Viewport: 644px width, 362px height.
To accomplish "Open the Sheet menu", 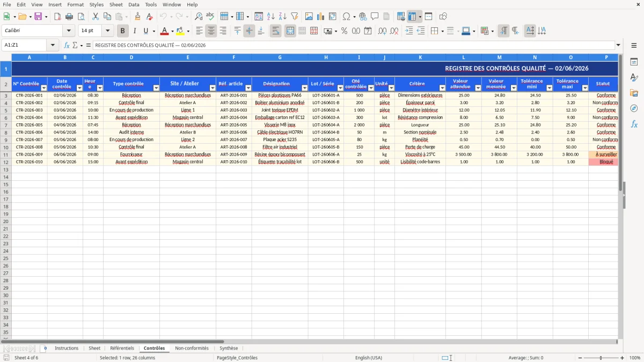I will [116, 4].
